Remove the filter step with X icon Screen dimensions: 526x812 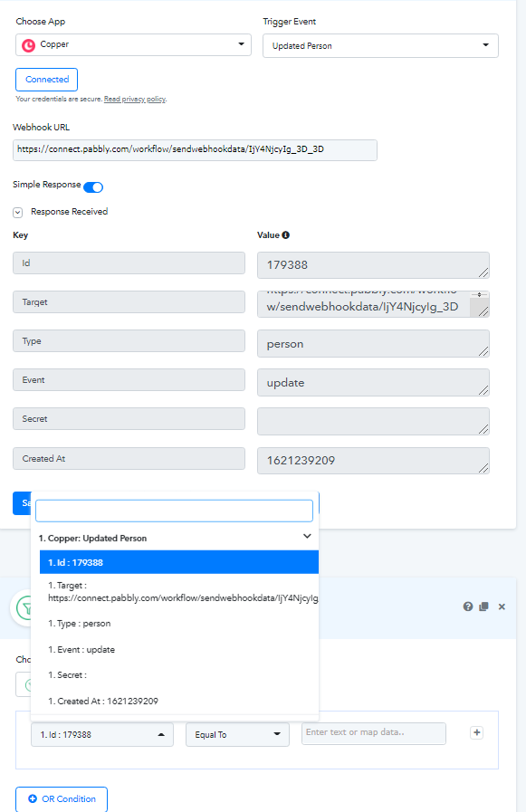(x=502, y=607)
